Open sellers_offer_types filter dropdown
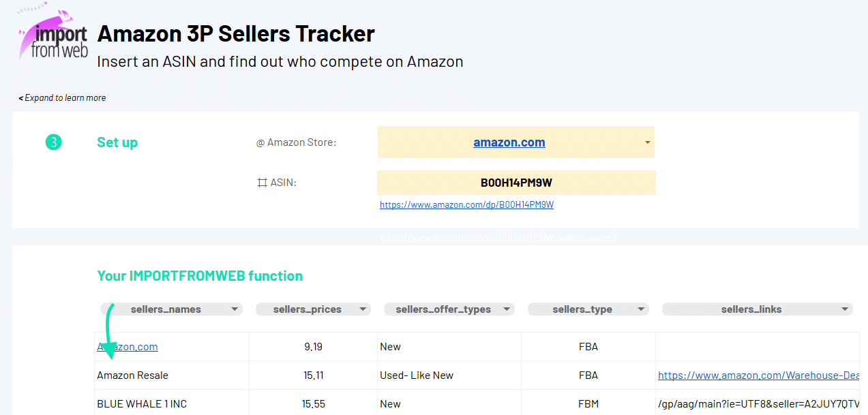868x415 pixels. click(507, 309)
